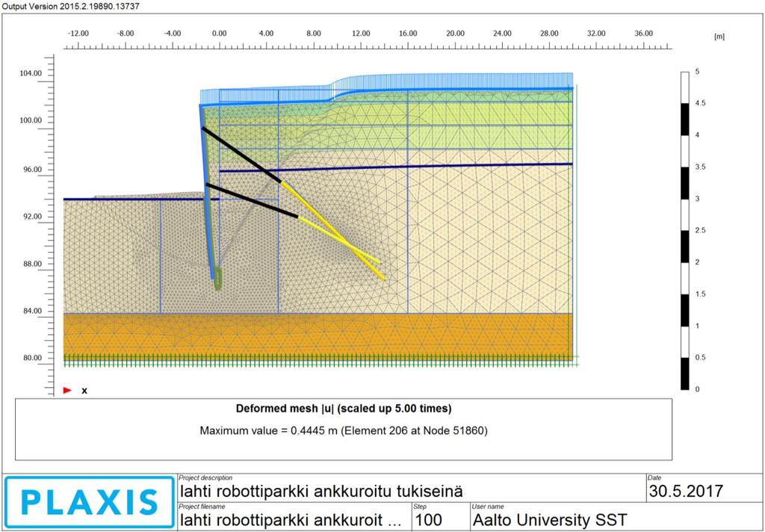Select the "x" axis label beside the arrow

point(84,391)
